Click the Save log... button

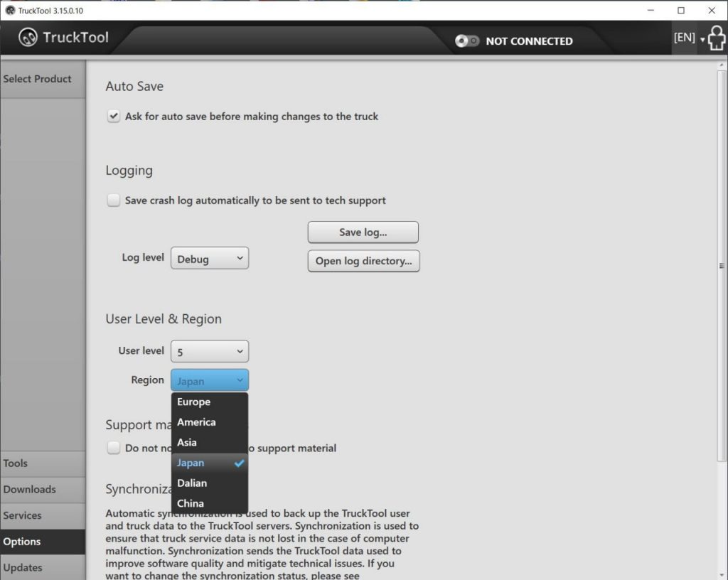pos(363,232)
